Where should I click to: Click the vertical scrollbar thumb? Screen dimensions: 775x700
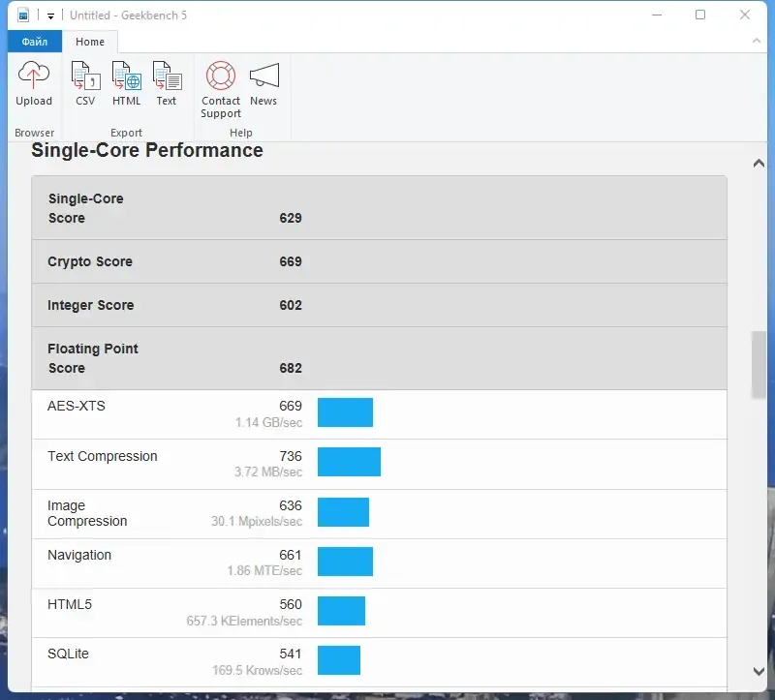(759, 365)
